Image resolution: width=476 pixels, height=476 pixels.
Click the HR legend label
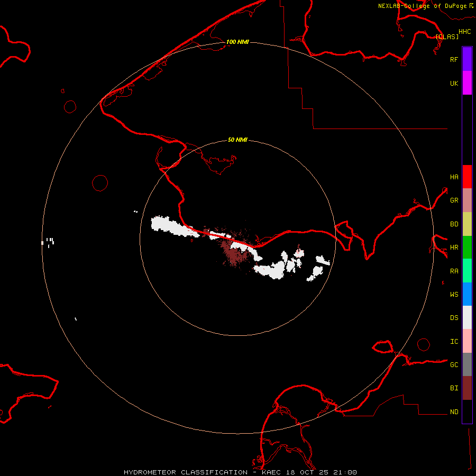point(454,247)
